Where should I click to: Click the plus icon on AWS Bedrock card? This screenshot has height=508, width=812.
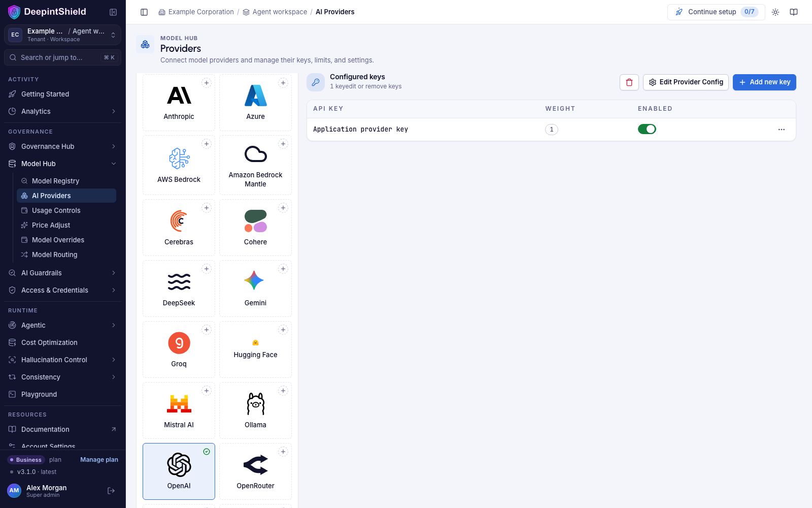click(207, 144)
